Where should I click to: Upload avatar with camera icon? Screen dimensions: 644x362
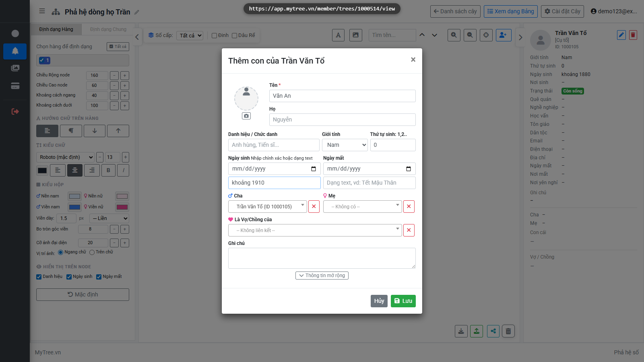246,116
